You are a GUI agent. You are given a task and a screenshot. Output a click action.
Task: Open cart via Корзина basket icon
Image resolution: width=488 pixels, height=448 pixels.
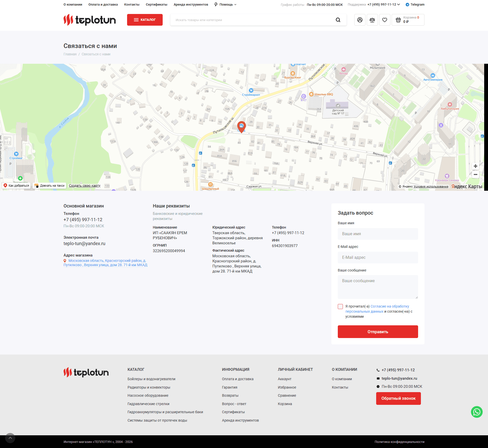pos(398,20)
